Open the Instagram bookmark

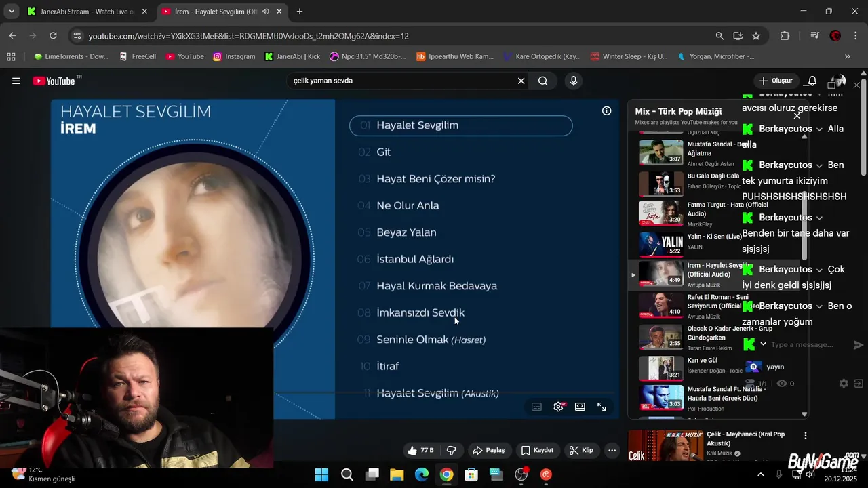coord(235,56)
